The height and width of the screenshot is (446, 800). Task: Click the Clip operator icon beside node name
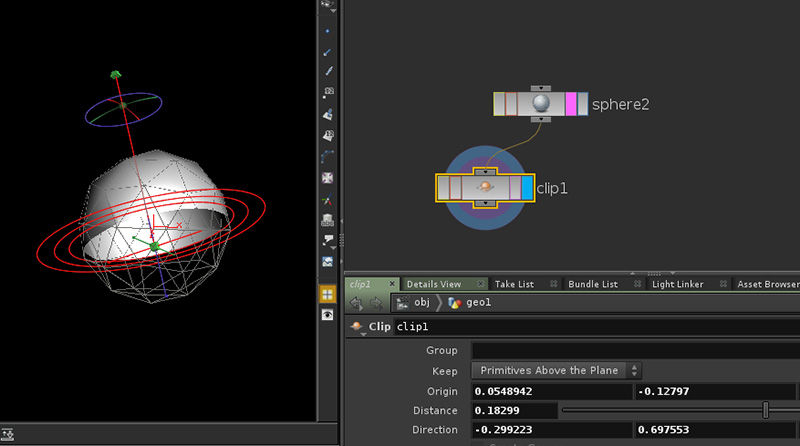pyautogui.click(x=356, y=327)
